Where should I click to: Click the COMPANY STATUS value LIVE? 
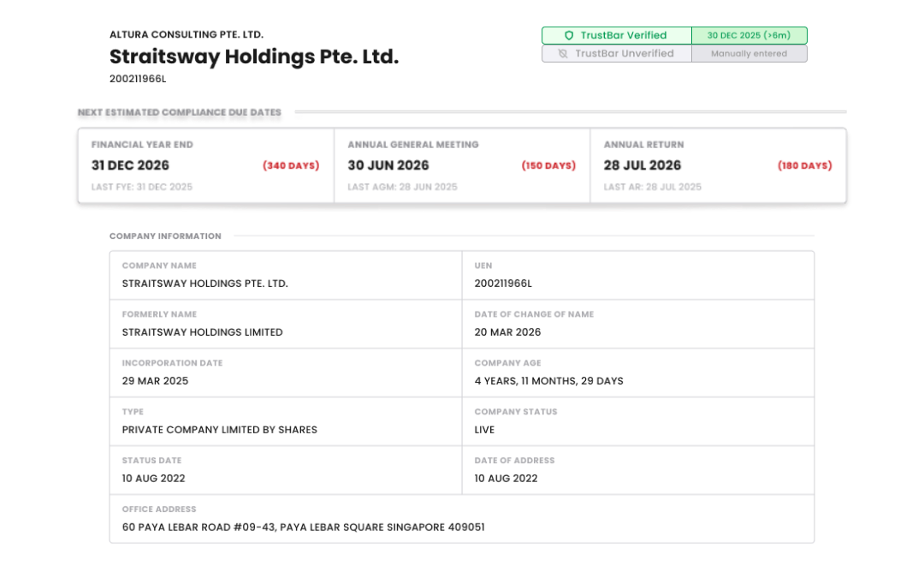(x=484, y=429)
